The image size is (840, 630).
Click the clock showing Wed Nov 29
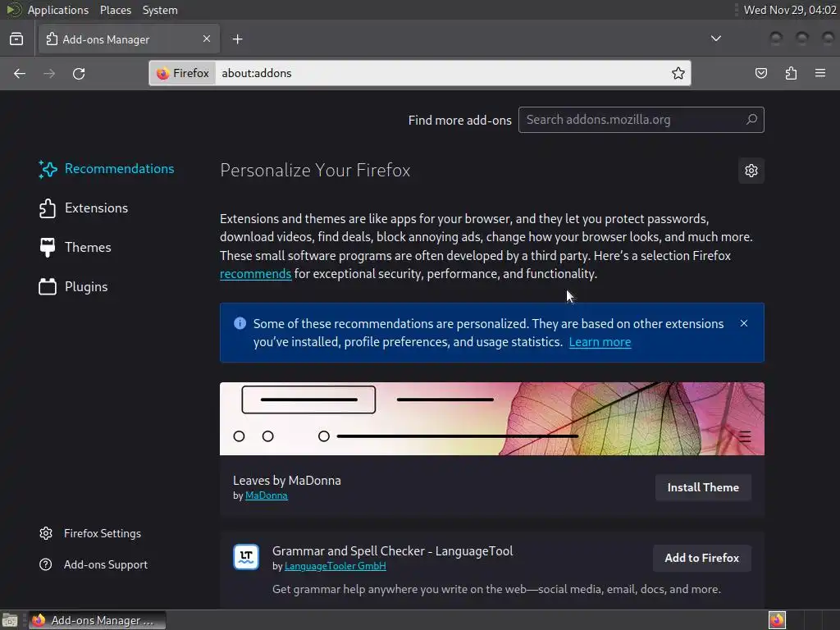[x=790, y=10]
